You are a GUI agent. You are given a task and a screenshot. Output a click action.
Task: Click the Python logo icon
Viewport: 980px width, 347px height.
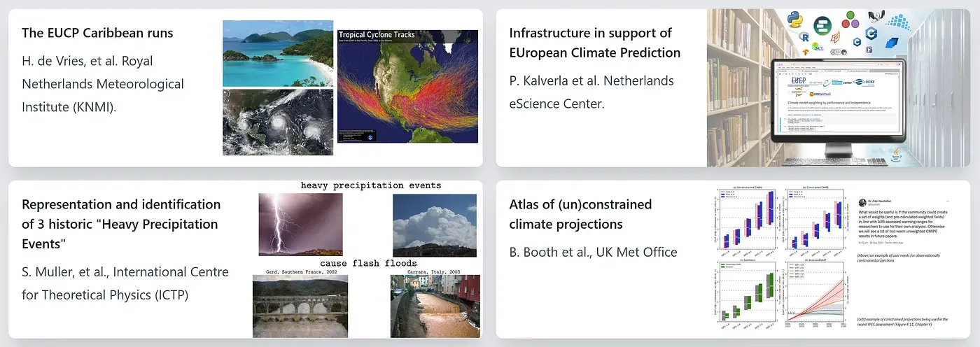(795, 20)
